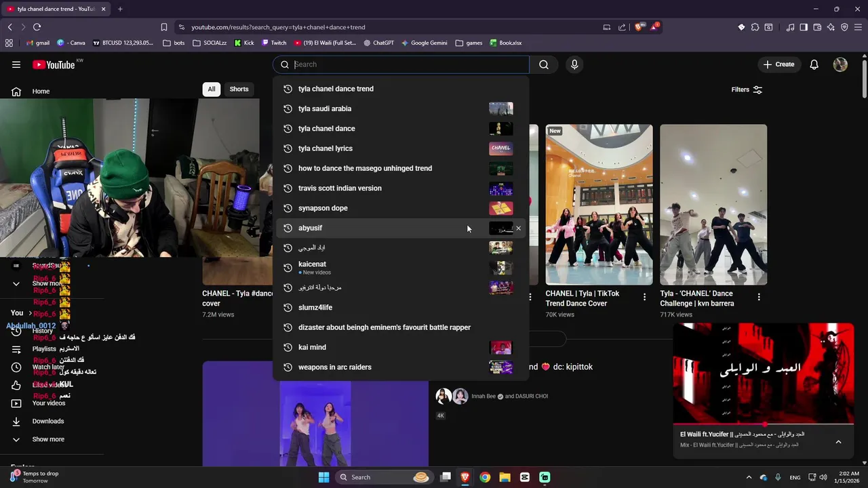Viewport: 868px width, 488px height.
Task: Open Google Chrome from taskbar
Action: (485, 477)
